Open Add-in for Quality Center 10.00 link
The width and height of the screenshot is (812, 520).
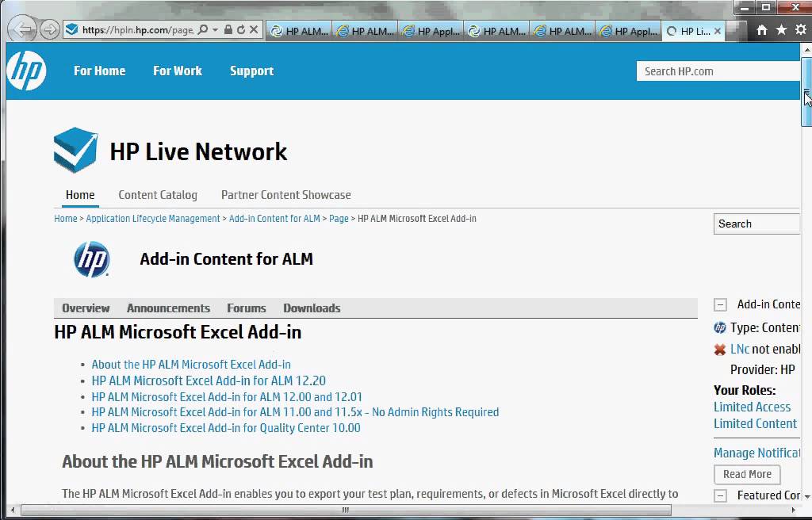click(226, 428)
